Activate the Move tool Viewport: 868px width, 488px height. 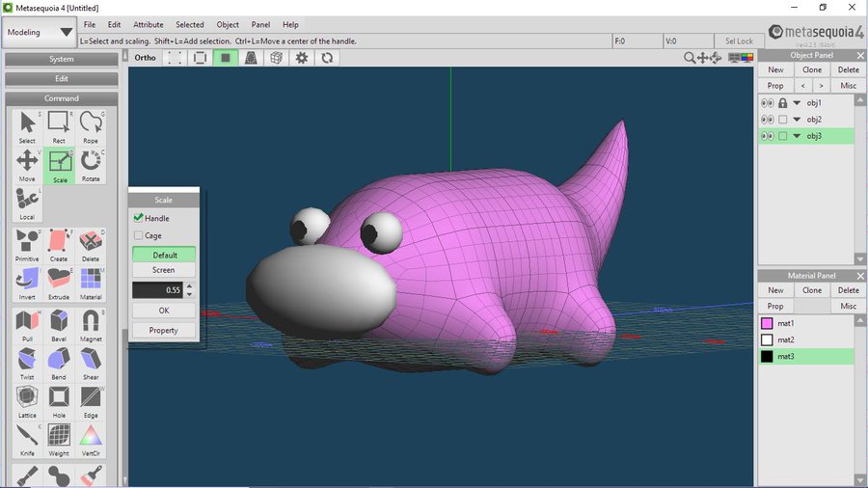(27, 166)
